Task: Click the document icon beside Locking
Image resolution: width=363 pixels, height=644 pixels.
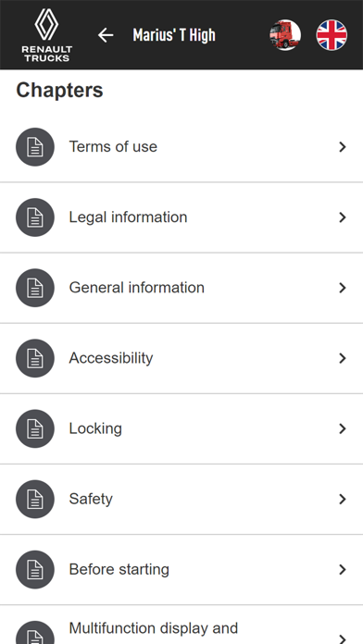Action: point(35,428)
